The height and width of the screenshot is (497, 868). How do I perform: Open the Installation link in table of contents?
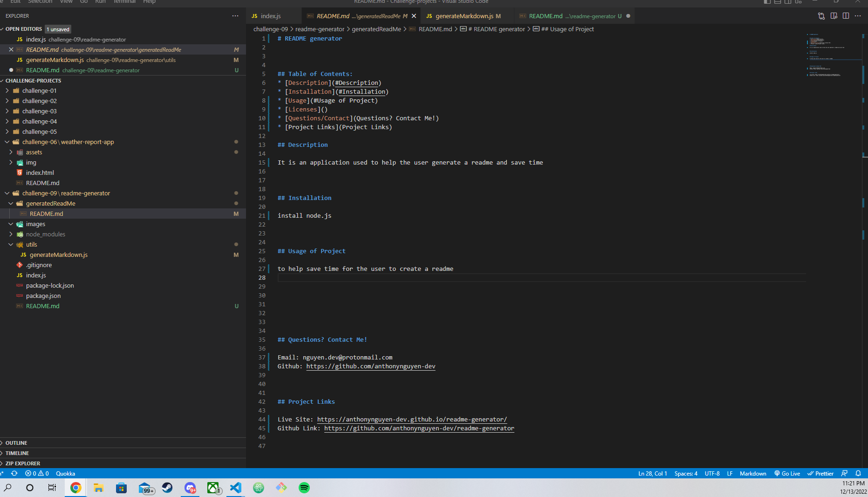click(x=362, y=91)
